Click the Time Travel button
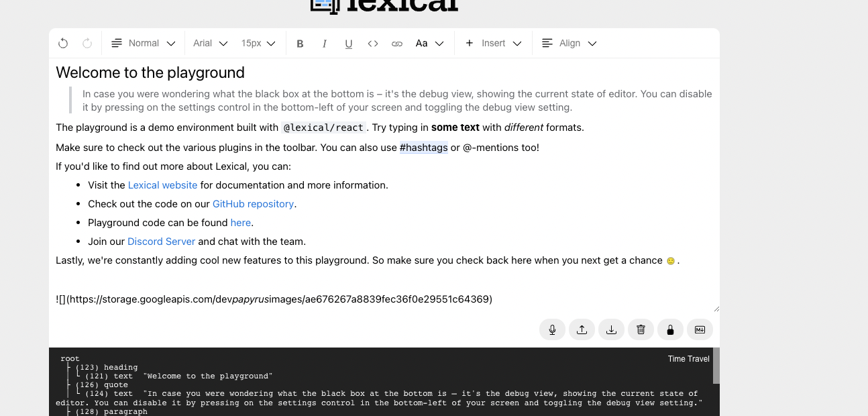 tap(688, 359)
